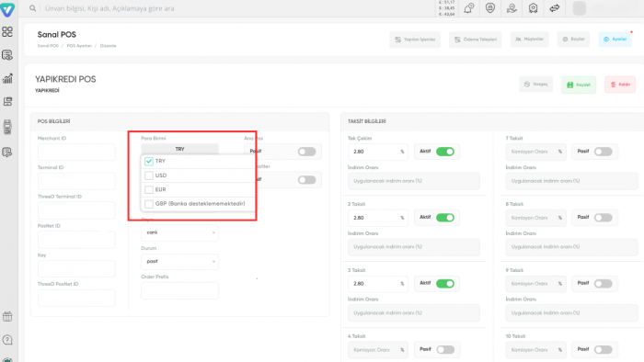
Task: Open the gift box icon in sidebar
Action: (7, 316)
